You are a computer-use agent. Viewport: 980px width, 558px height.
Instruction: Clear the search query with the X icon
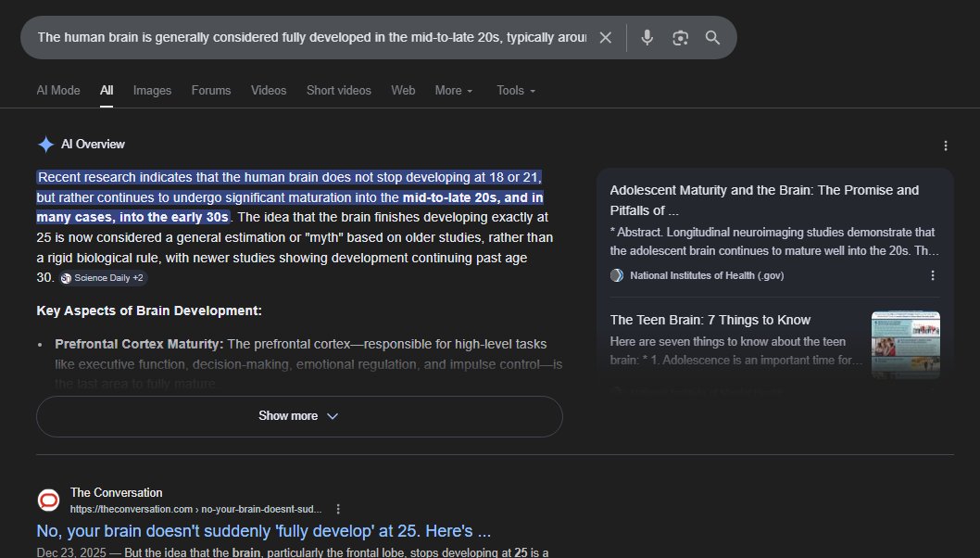[605, 37]
